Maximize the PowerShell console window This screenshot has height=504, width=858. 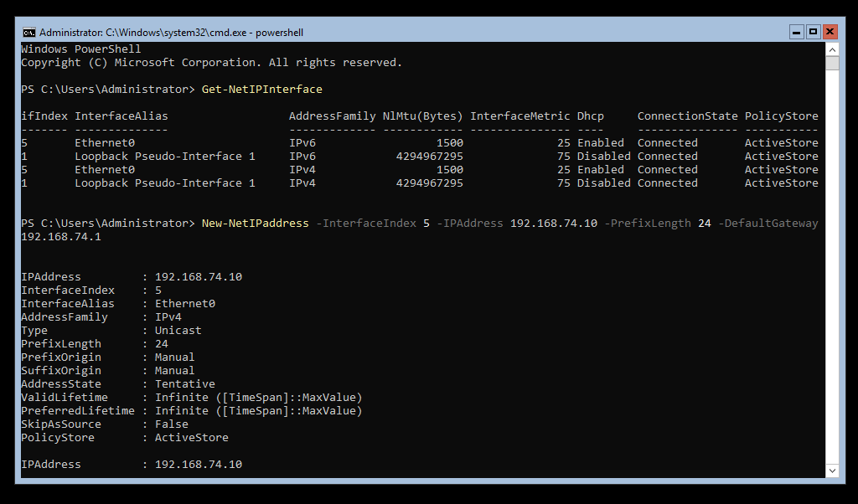[813, 32]
